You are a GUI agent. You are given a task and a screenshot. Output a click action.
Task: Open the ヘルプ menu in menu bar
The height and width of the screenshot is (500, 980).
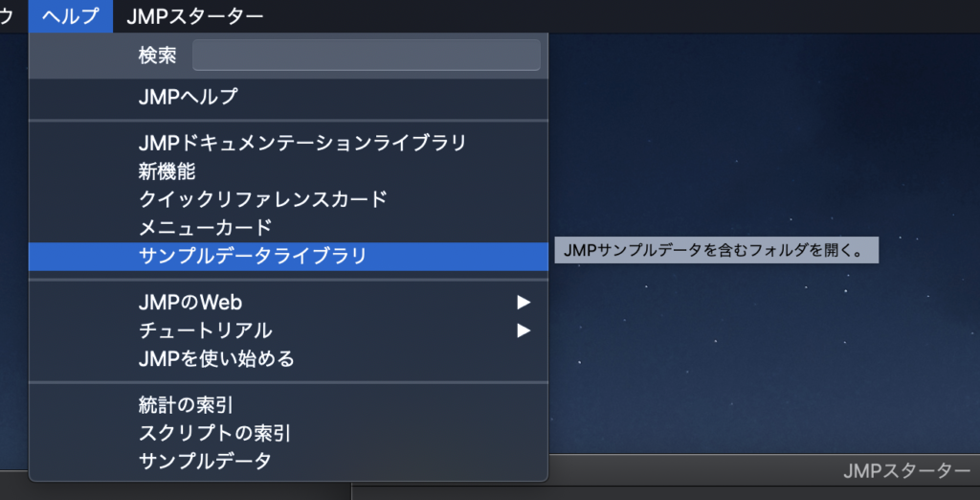pyautogui.click(x=71, y=16)
